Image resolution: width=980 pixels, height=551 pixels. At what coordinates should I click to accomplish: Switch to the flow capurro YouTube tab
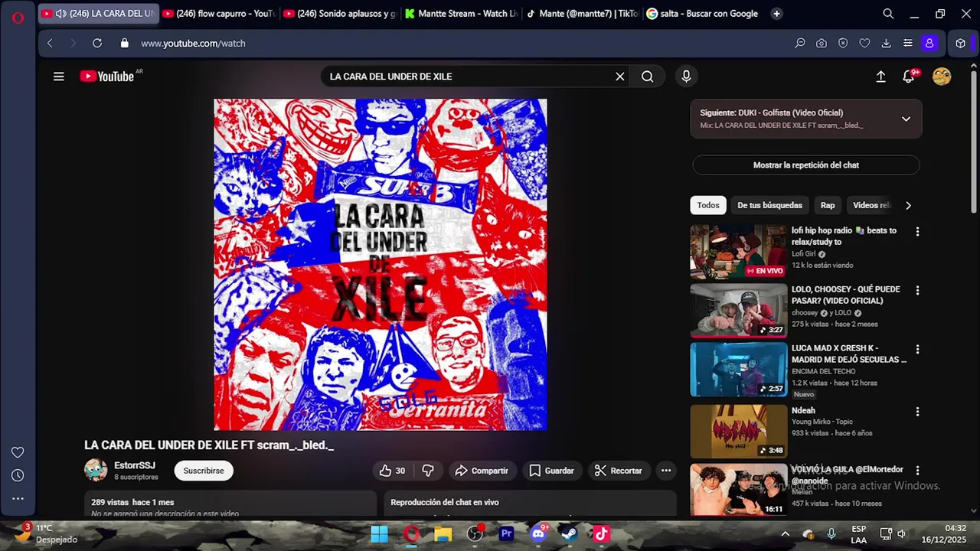(220, 14)
